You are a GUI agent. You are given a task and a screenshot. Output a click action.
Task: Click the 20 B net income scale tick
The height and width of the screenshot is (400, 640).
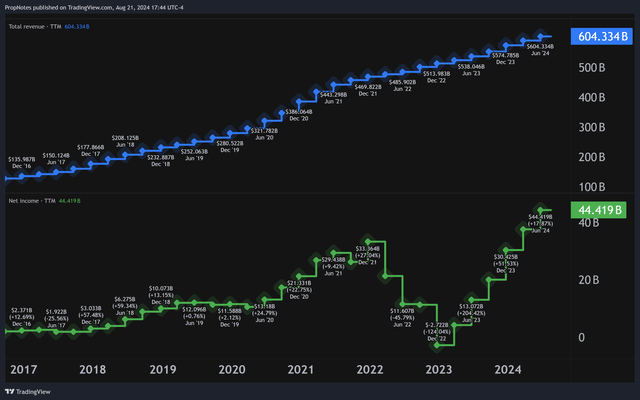pyautogui.click(x=589, y=280)
